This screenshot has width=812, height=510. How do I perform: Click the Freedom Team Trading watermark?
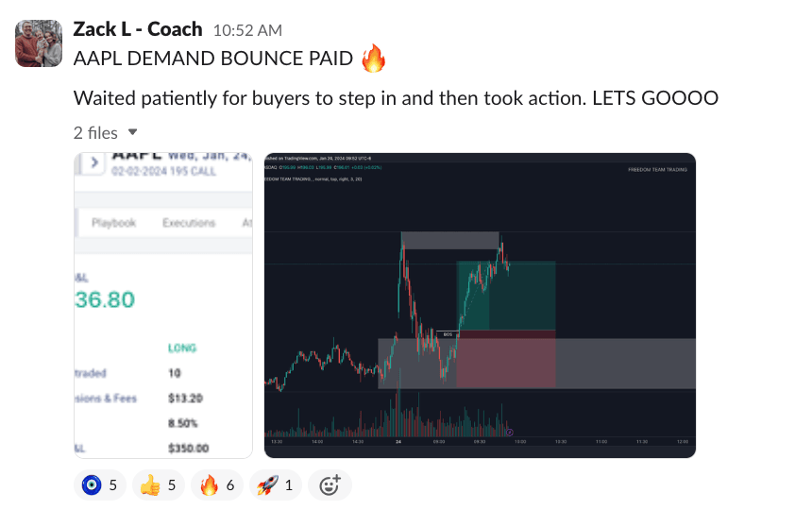657,169
